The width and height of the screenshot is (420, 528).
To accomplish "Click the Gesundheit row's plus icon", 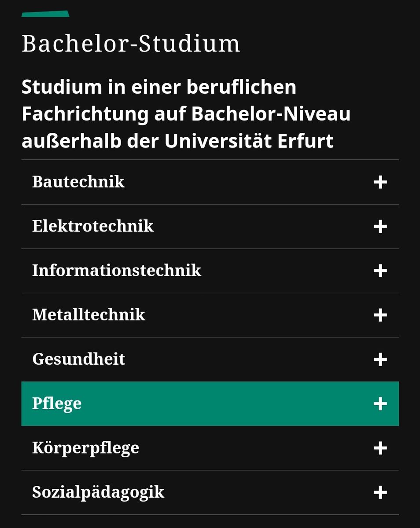I will pos(380,359).
